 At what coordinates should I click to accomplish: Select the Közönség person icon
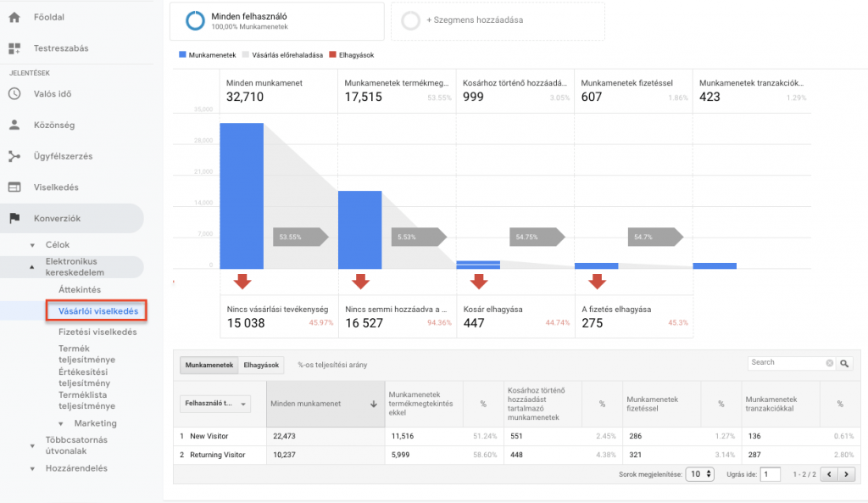pos(14,125)
